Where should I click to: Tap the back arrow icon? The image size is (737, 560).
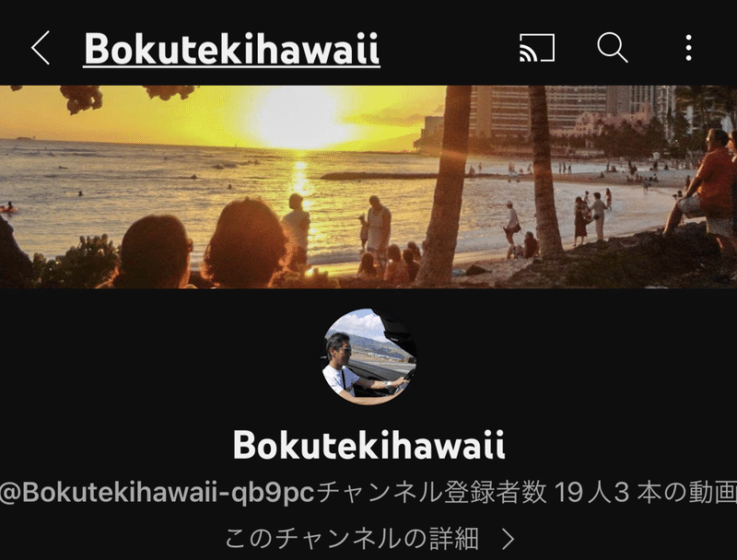pos(41,48)
